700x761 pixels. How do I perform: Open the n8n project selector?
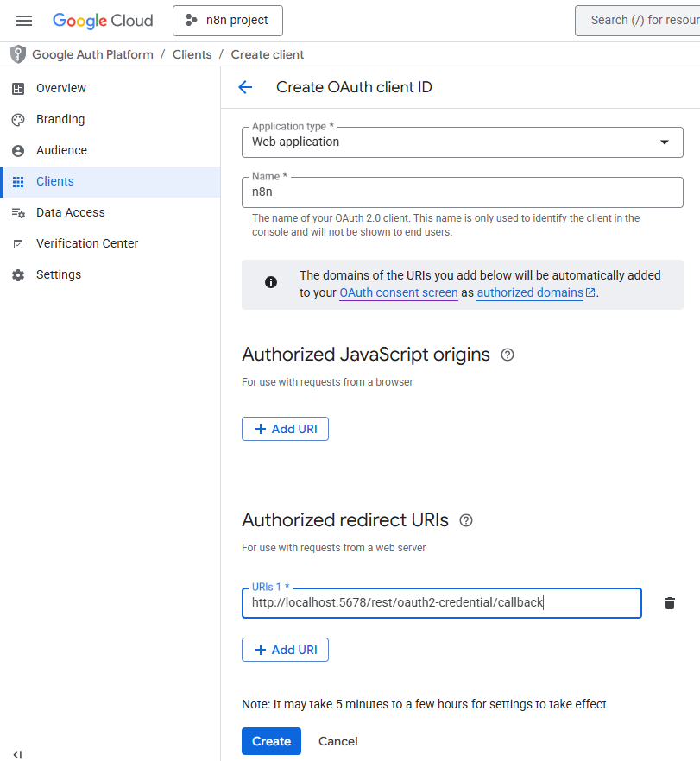point(228,21)
